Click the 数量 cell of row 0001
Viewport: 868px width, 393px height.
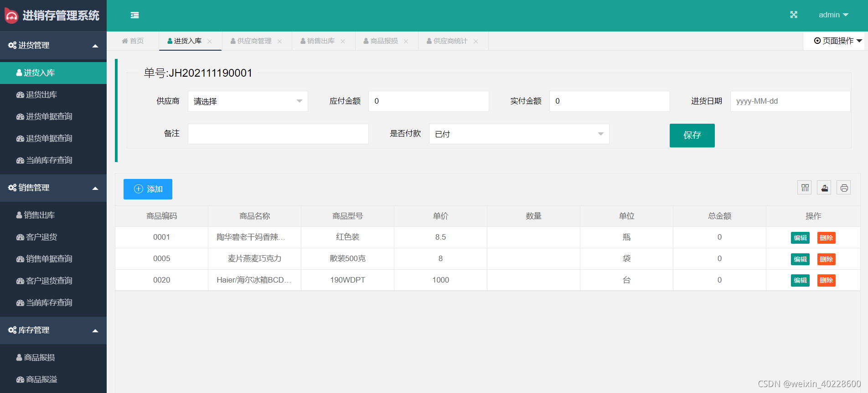pyautogui.click(x=533, y=237)
